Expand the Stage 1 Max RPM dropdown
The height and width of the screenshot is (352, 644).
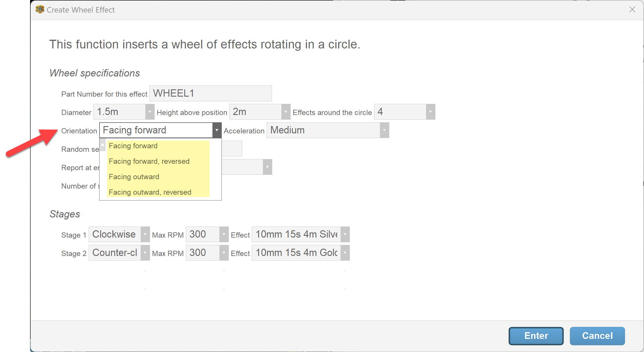[224, 234]
